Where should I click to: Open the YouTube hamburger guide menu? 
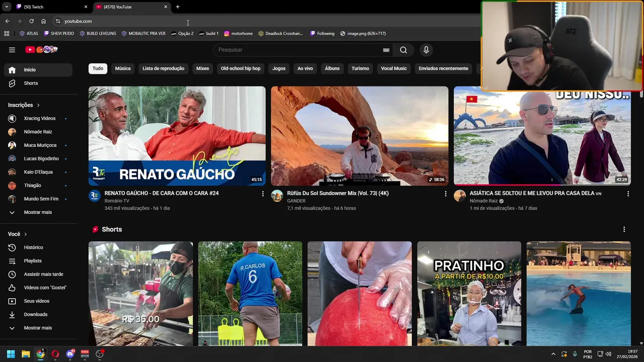[12, 50]
